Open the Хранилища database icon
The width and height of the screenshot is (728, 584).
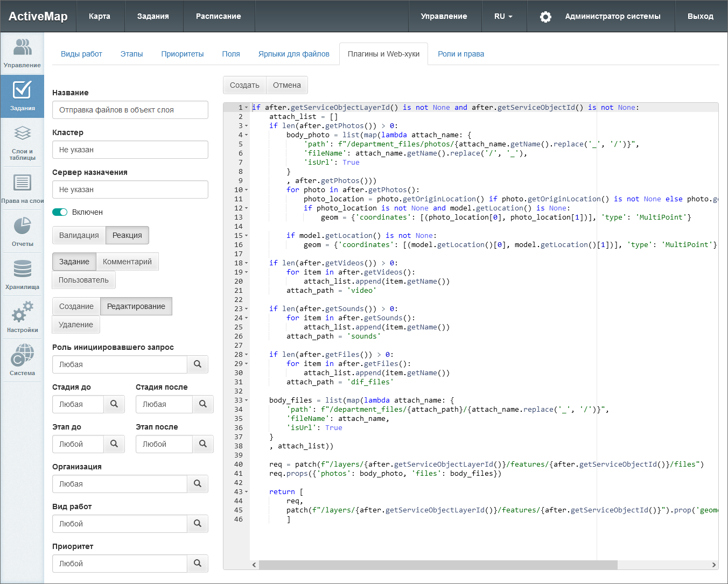click(x=22, y=275)
